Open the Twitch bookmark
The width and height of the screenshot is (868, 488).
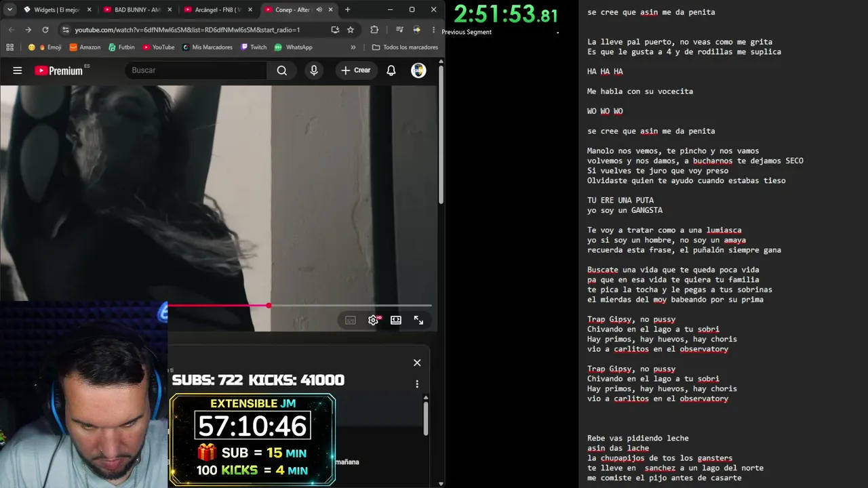point(254,47)
